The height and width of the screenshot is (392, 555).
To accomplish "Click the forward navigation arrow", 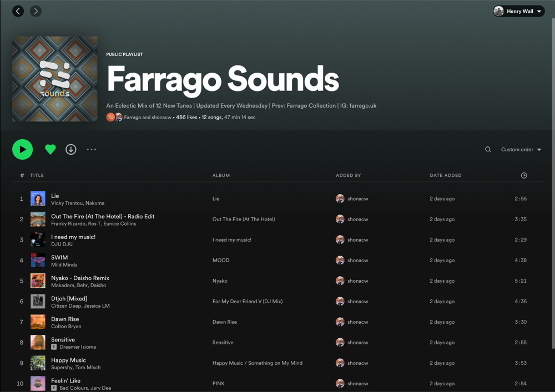I will [x=36, y=11].
